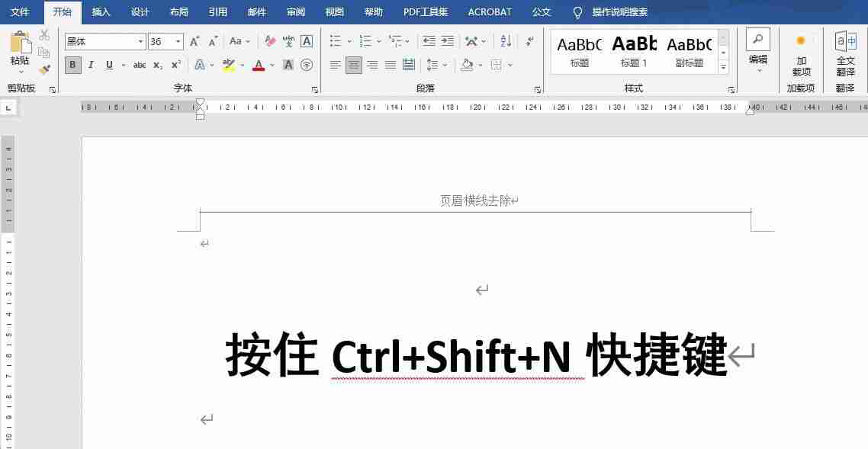Switch to the References (引用) tab
The width and height of the screenshot is (868, 449).
[x=217, y=12]
